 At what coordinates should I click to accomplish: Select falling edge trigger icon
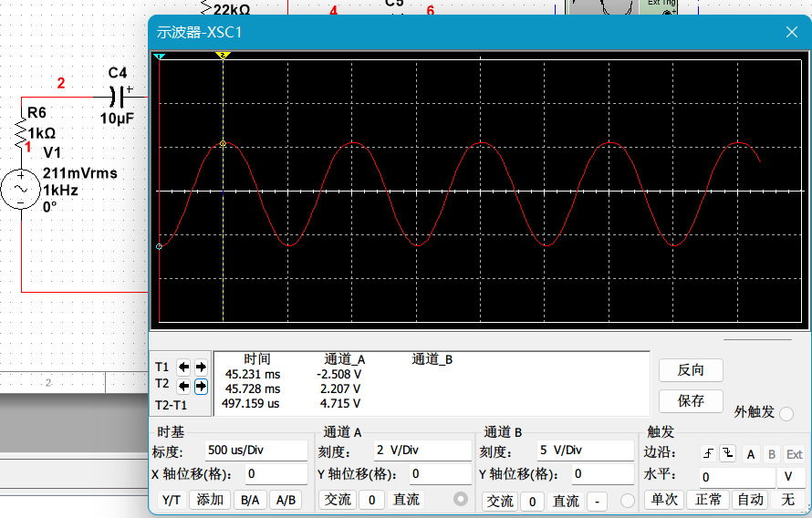click(x=728, y=454)
